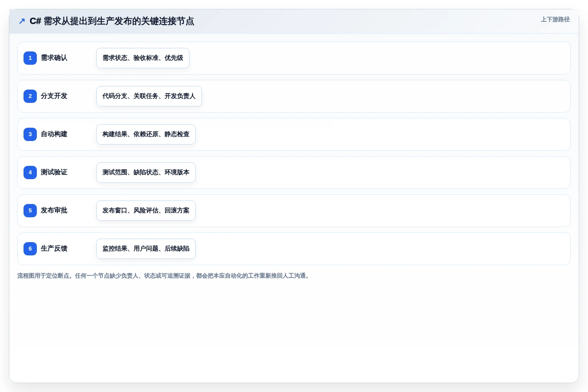This screenshot has height=392, width=588.
Task: Open the 发布窗口、风险评估、回滚方案 chip
Action: pyautogui.click(x=146, y=211)
